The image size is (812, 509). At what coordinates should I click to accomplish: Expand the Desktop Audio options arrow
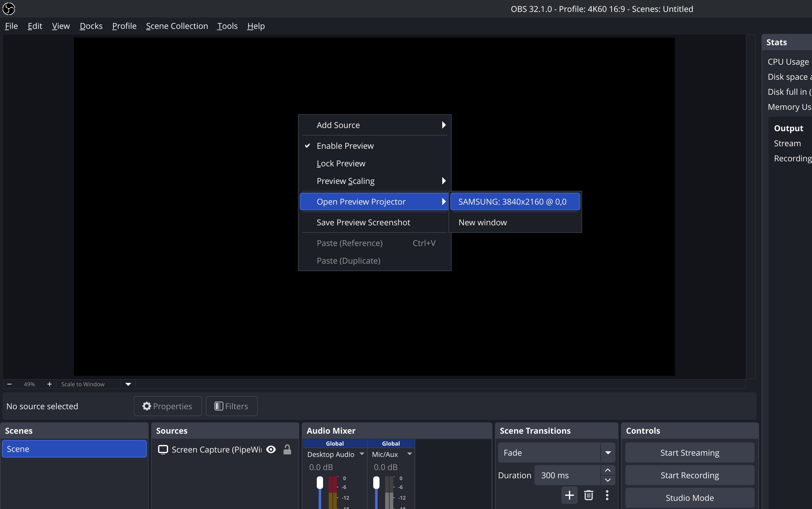tap(362, 454)
